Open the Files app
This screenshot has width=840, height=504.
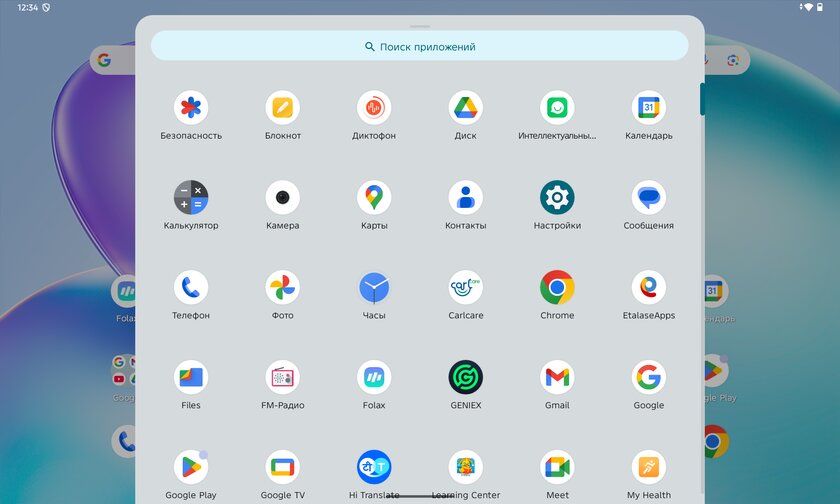coord(191,378)
